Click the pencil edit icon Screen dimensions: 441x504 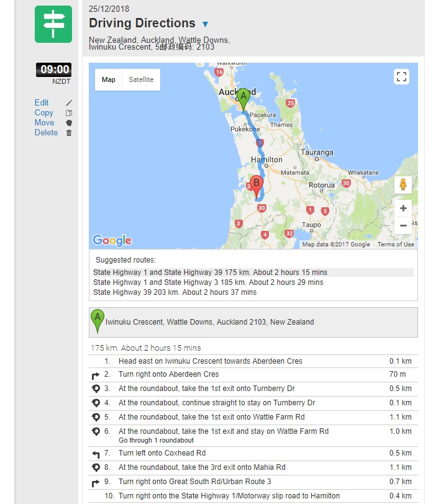pos(69,103)
